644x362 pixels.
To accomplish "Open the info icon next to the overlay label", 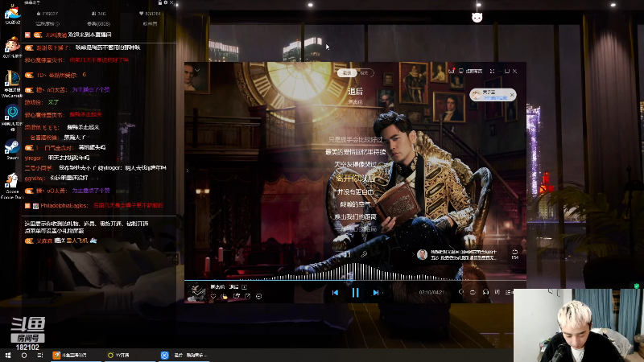I will (x=57, y=24).
